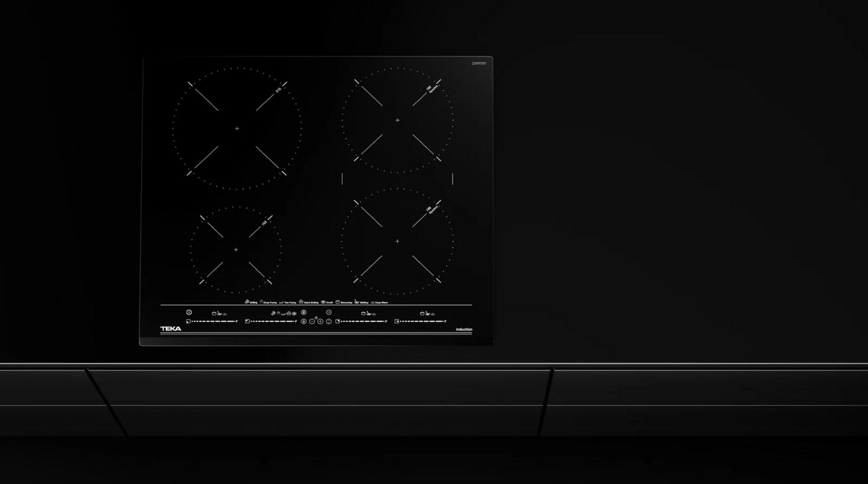Select the rear-right zone square icon
868x484 pixels.
click(x=338, y=321)
